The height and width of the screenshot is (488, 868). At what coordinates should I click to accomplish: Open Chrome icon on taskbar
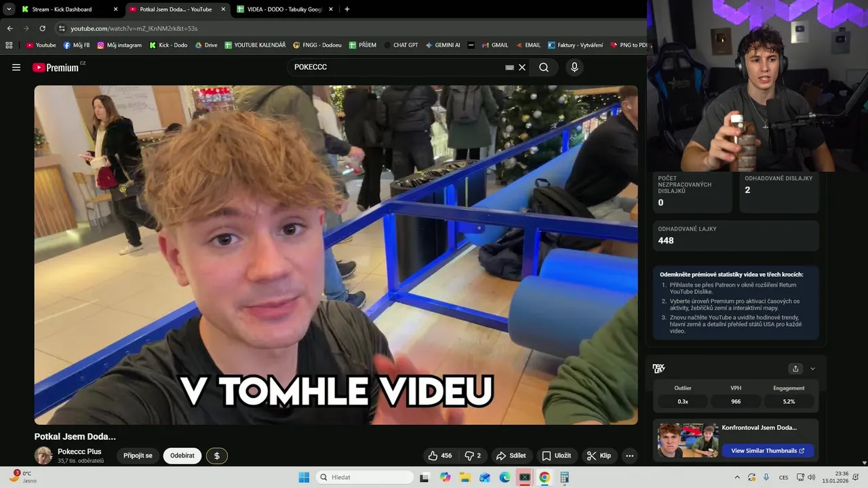[x=545, y=477]
